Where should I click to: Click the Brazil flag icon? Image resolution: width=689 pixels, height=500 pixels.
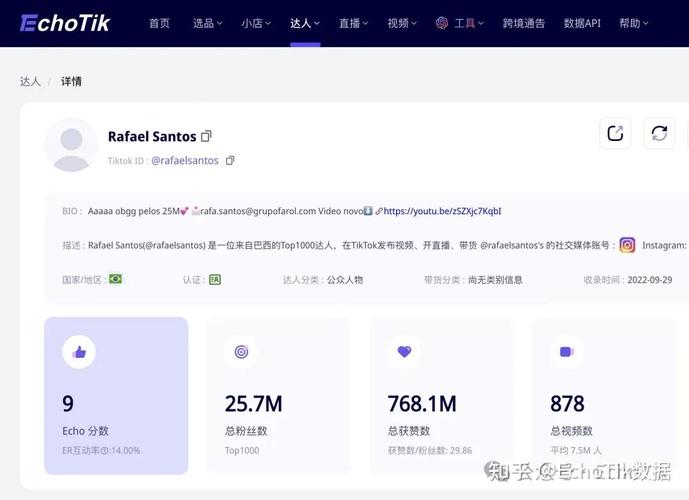click(116, 279)
